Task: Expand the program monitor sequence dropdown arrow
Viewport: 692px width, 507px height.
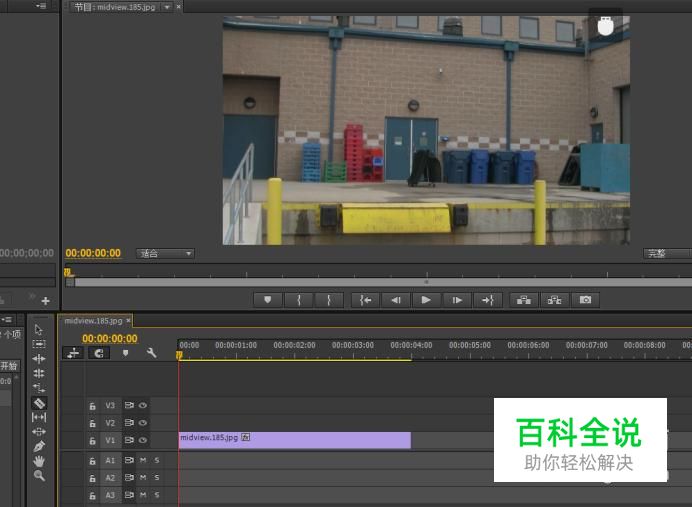Action: pyautogui.click(x=167, y=7)
